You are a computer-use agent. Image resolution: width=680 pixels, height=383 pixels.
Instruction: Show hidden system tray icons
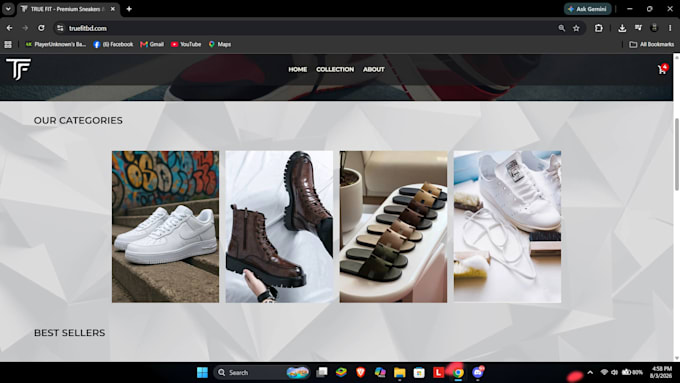pyautogui.click(x=590, y=372)
